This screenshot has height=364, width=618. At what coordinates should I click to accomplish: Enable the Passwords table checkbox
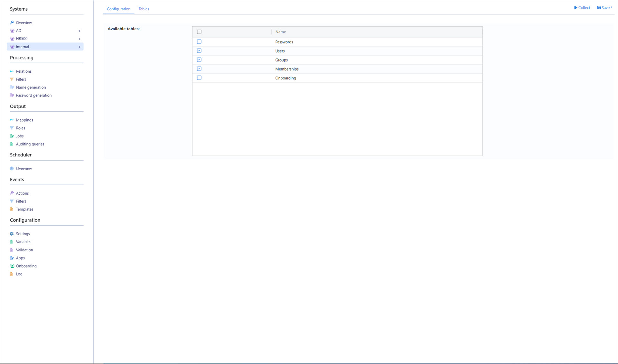click(199, 42)
